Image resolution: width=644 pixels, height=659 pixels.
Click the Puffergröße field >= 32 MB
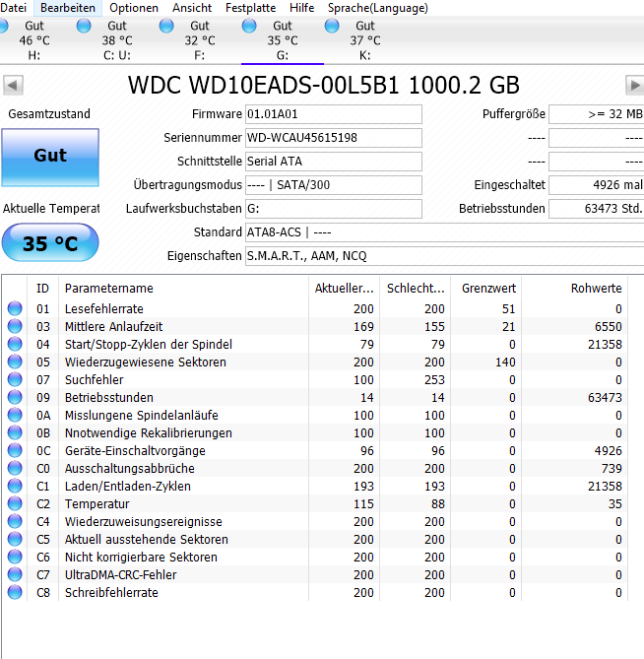tap(597, 114)
